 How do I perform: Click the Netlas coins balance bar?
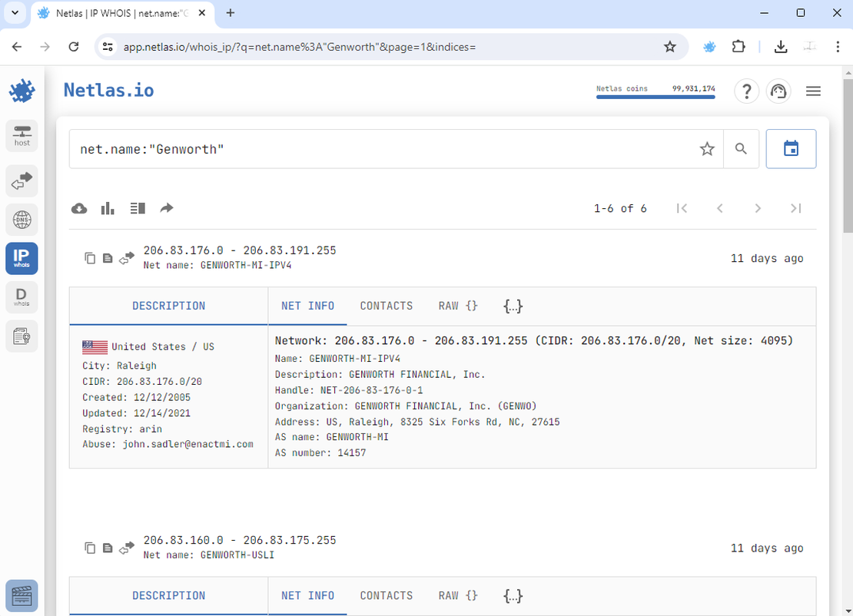(x=655, y=89)
